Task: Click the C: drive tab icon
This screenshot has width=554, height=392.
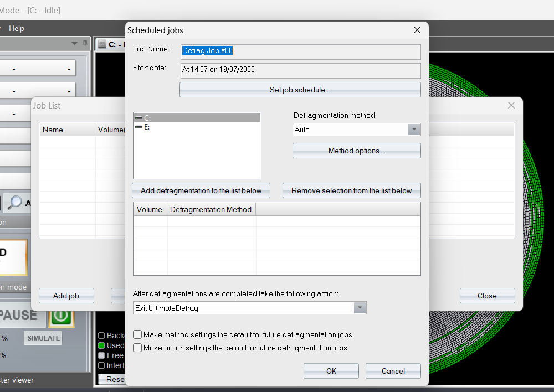Action: point(102,44)
